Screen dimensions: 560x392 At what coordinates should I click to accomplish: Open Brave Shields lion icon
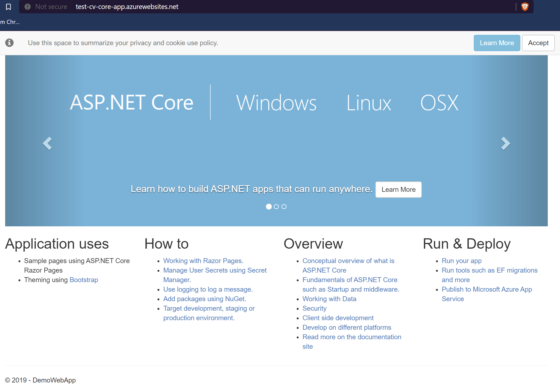[525, 7]
